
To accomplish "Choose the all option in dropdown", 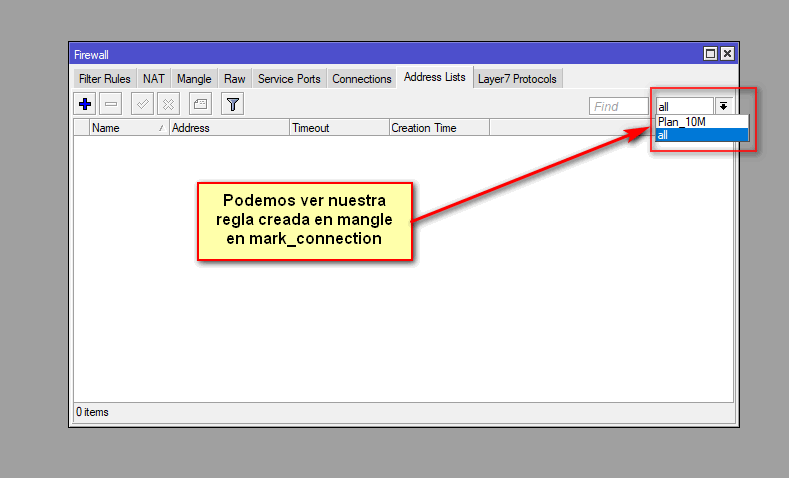I will tap(700, 134).
